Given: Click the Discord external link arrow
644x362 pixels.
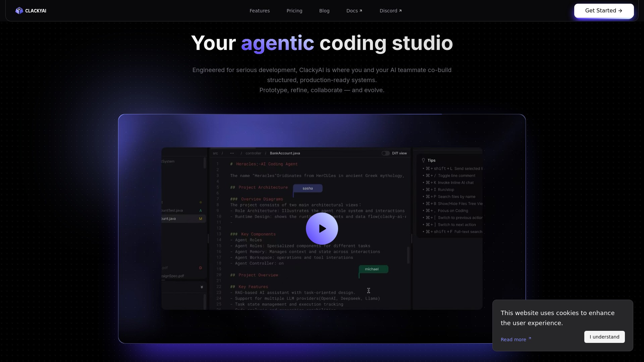Looking at the screenshot, I should point(400,11).
